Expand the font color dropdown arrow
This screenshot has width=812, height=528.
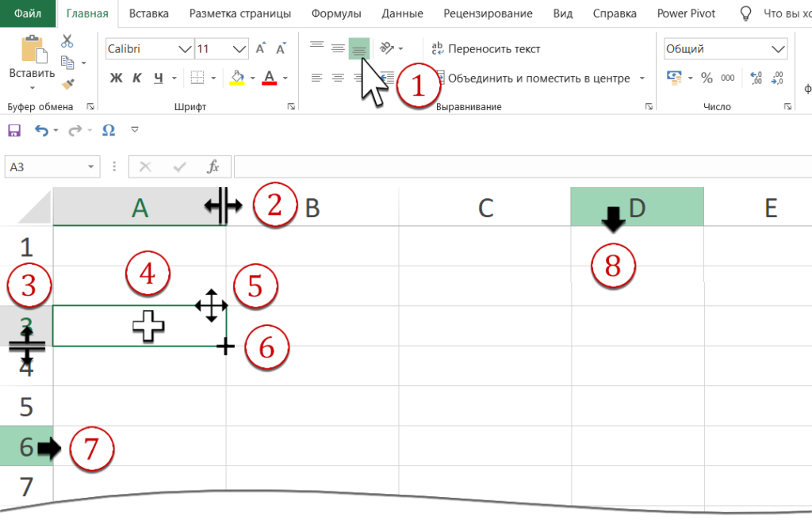coord(285,78)
